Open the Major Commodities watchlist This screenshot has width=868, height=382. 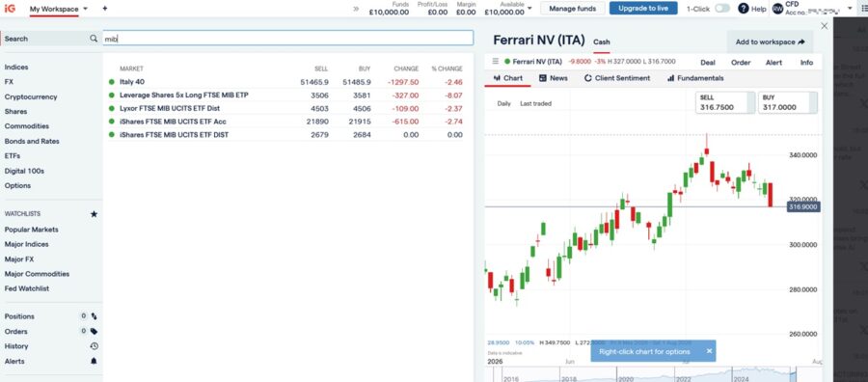37,274
